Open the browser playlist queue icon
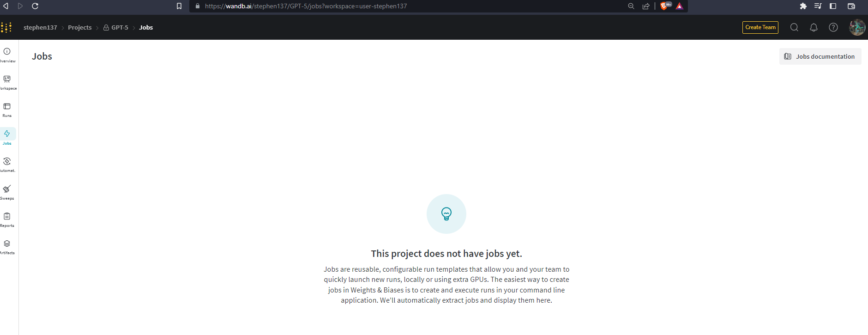The width and height of the screenshot is (868, 335). click(818, 6)
